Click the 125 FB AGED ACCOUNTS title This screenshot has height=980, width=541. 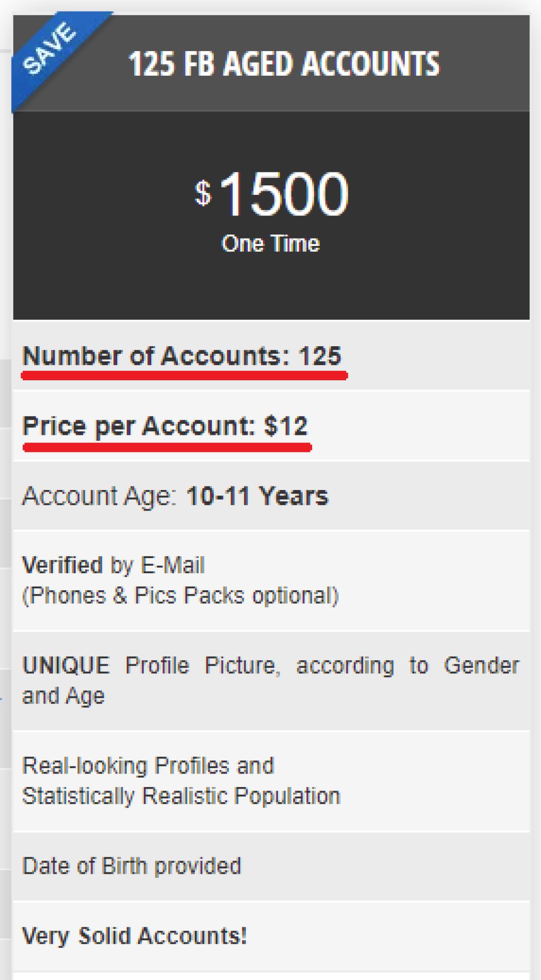pos(284,64)
